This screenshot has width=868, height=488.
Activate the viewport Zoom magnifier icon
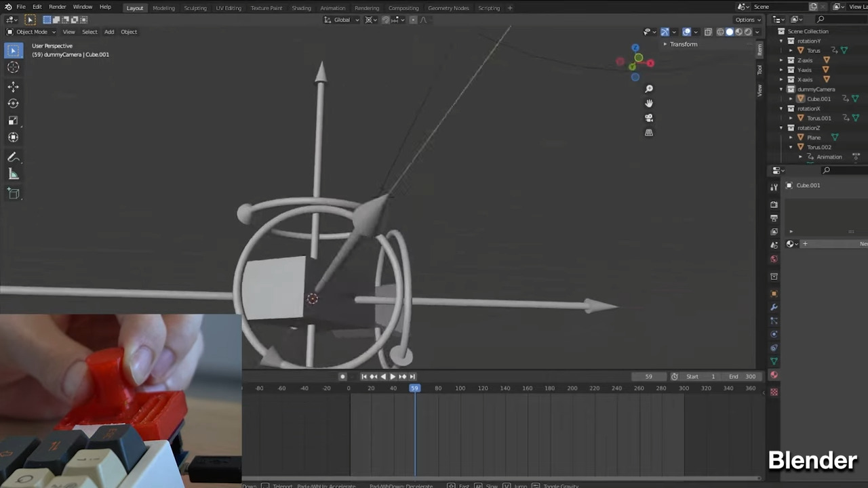[x=649, y=88]
